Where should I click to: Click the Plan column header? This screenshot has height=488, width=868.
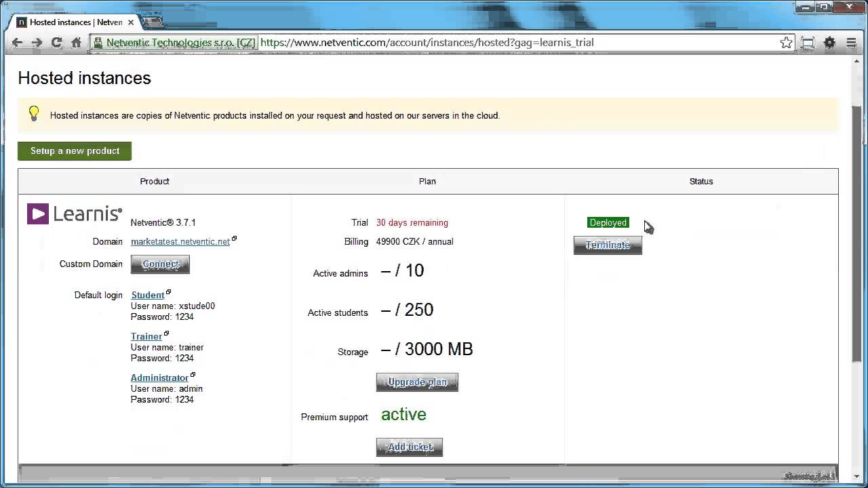[x=427, y=182]
